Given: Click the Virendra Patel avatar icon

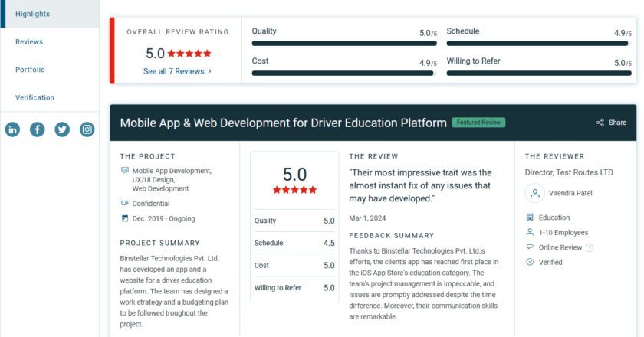Looking at the screenshot, I should 535,193.
